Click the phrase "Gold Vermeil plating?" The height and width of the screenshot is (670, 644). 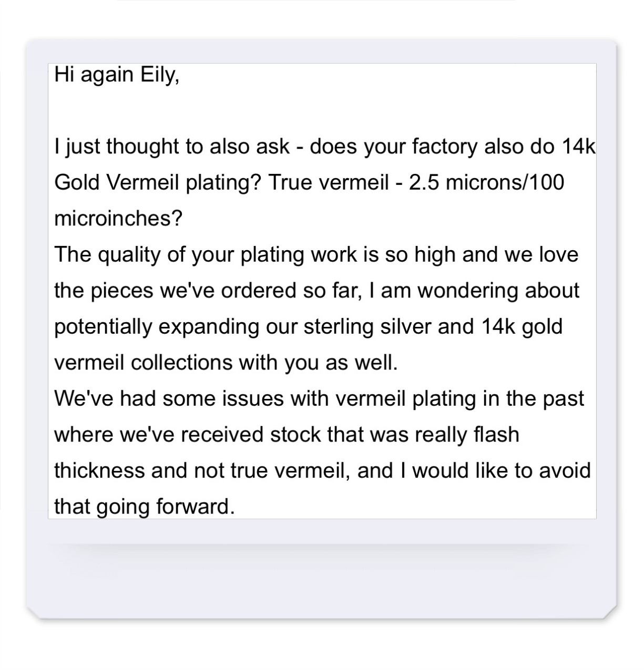point(158,182)
